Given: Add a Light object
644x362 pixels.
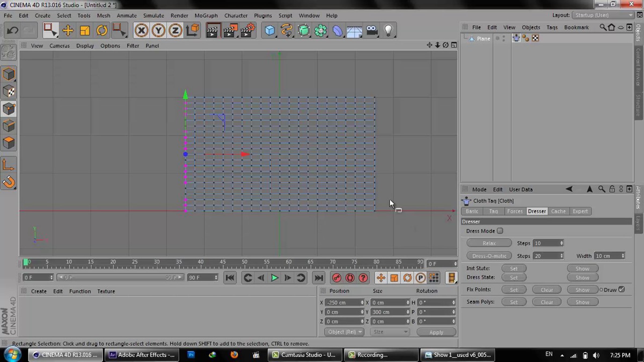Looking at the screenshot, I should tap(388, 30).
